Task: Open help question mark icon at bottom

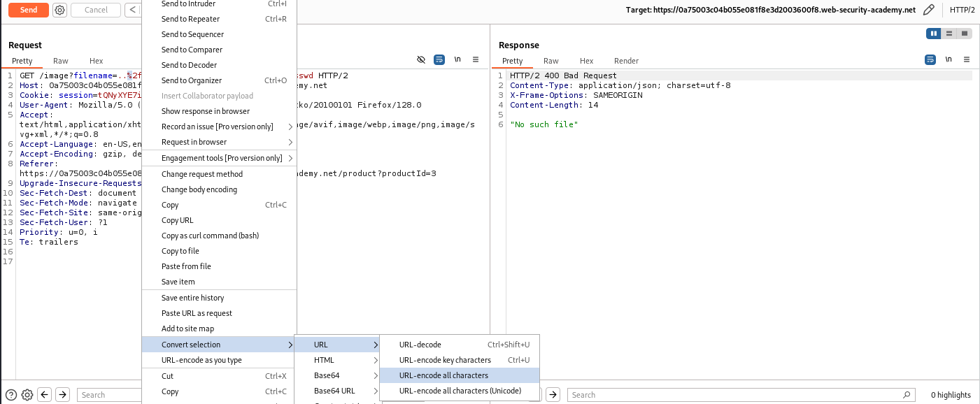Action: tap(10, 395)
